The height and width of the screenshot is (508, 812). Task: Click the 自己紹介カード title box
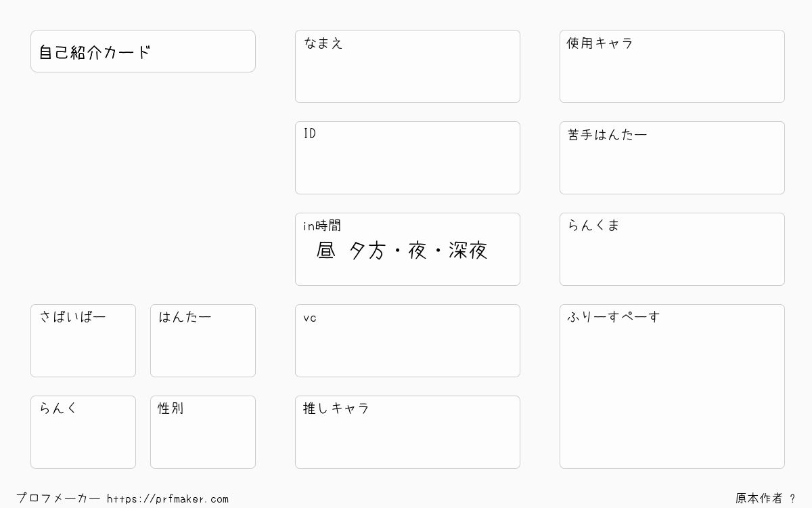pos(143,51)
